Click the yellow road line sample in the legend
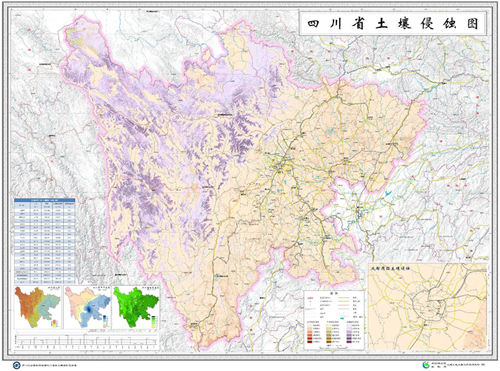This screenshot has height=371, width=500. pyautogui.click(x=343, y=301)
